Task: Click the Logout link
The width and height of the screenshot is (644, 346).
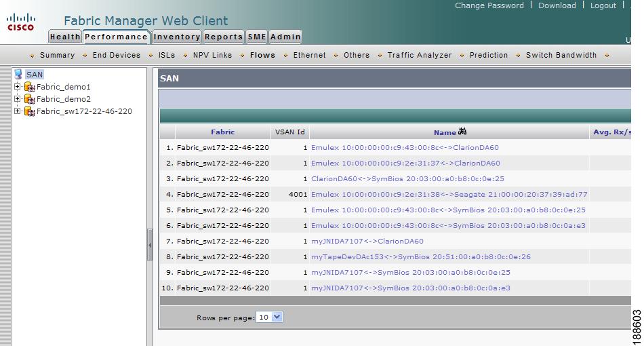Action: pos(603,5)
